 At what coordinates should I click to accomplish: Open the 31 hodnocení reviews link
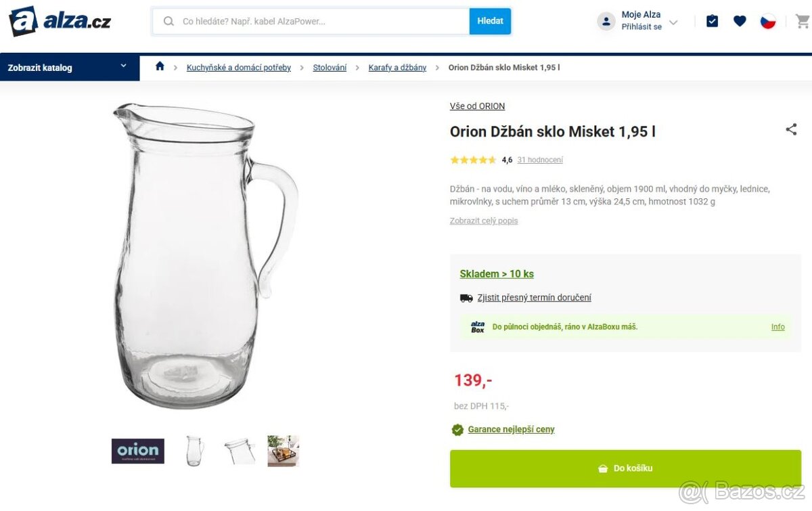pyautogui.click(x=540, y=160)
